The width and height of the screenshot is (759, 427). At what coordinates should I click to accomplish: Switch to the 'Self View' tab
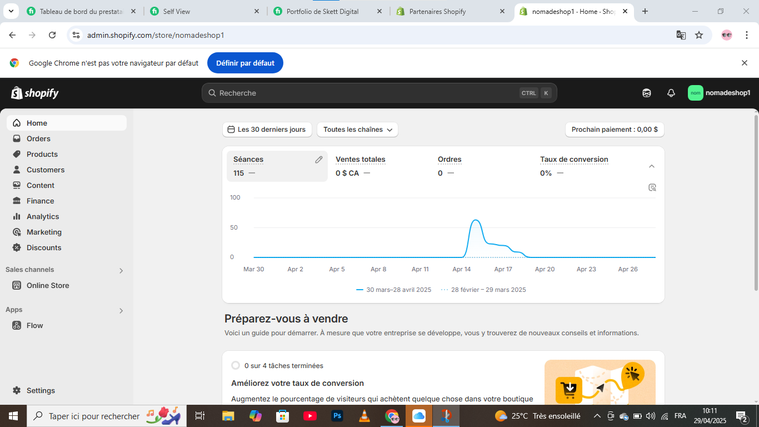point(205,11)
